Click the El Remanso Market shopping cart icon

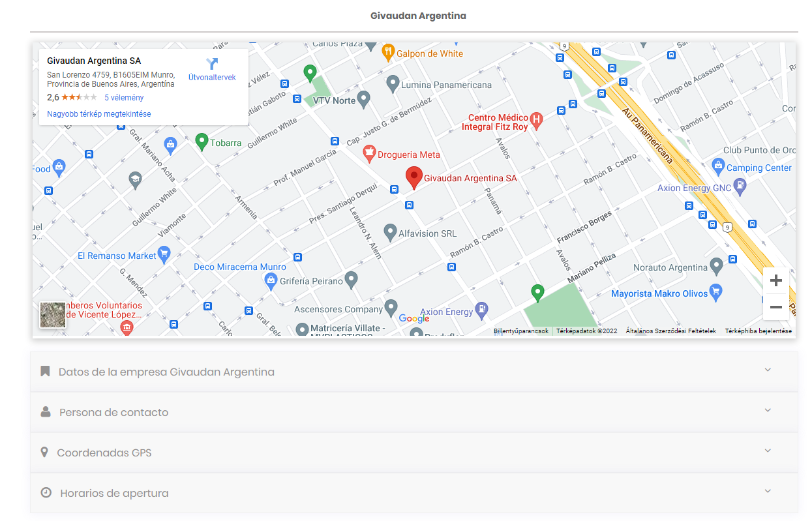[x=164, y=254]
